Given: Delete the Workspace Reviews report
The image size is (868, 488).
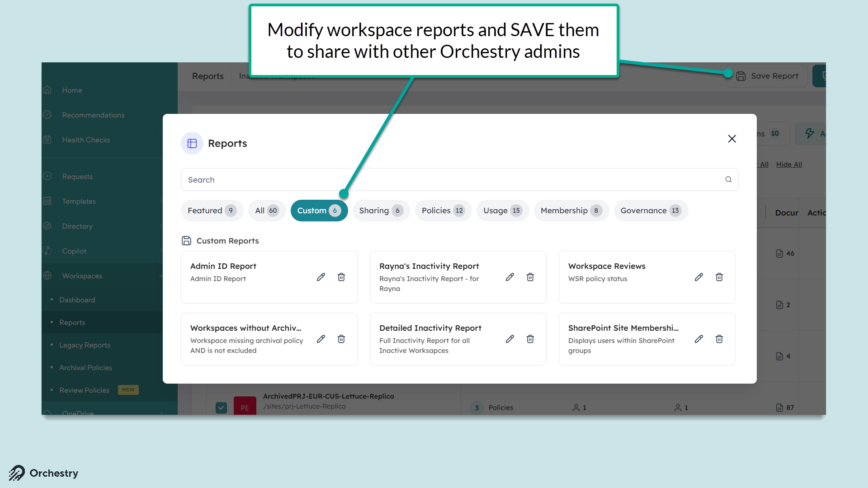Looking at the screenshot, I should (719, 277).
